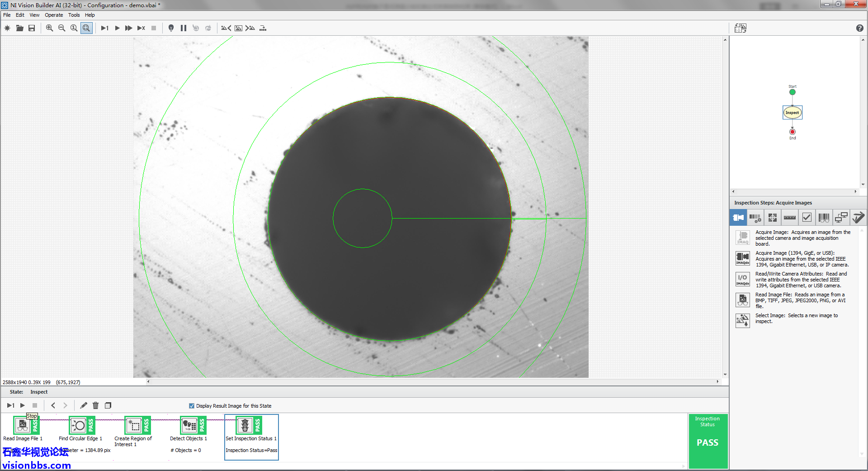Open the Tools menu
This screenshot has height=471, width=868.
tap(74, 15)
